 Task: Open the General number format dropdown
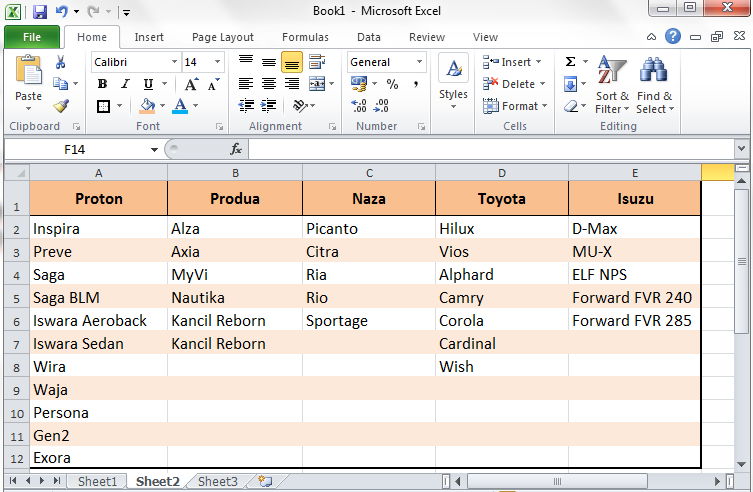pos(419,62)
